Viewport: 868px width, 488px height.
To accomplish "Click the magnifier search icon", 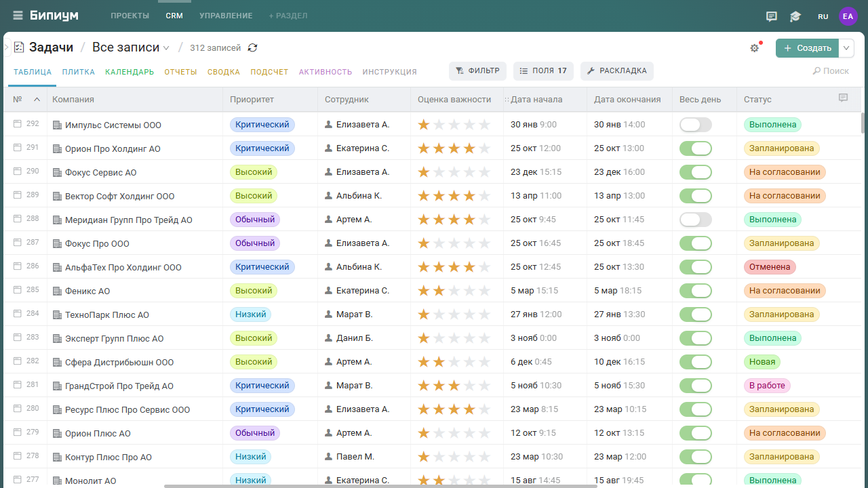I will click(816, 71).
